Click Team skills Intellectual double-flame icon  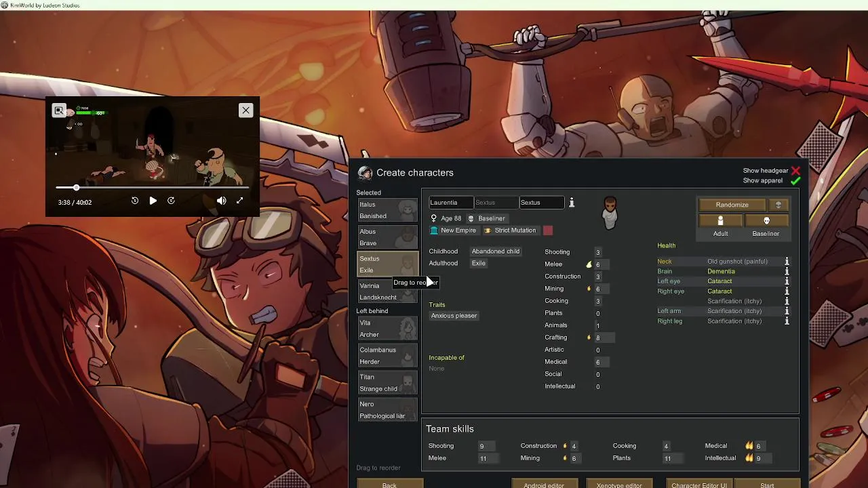(749, 458)
